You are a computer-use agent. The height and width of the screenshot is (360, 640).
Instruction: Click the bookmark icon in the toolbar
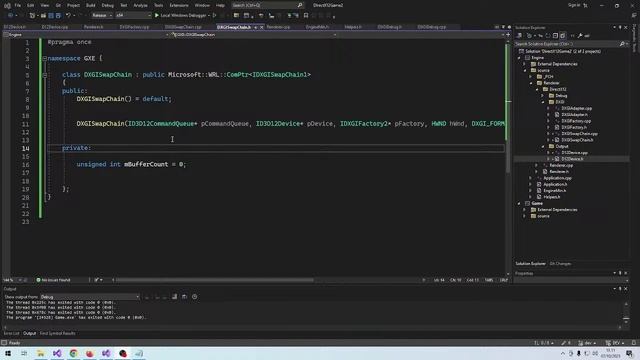[306, 16]
